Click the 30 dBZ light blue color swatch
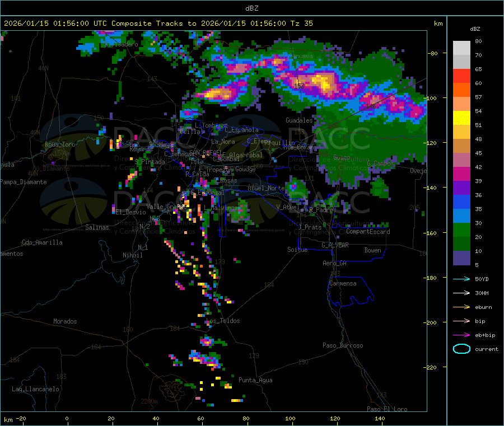Screen dimensions: 504x426 461,216
